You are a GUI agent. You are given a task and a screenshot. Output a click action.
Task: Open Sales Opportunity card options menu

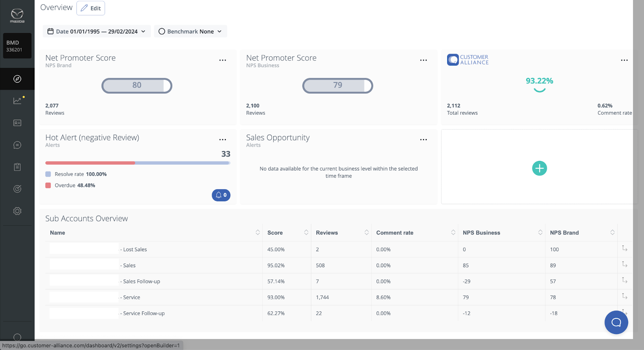423,140
